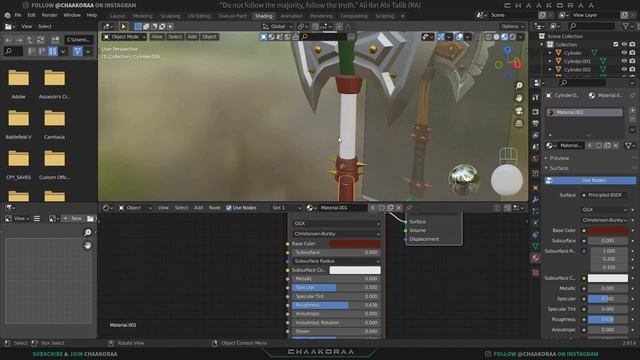Toggle Collection exclude checkbox in outliner

(x=616, y=44)
